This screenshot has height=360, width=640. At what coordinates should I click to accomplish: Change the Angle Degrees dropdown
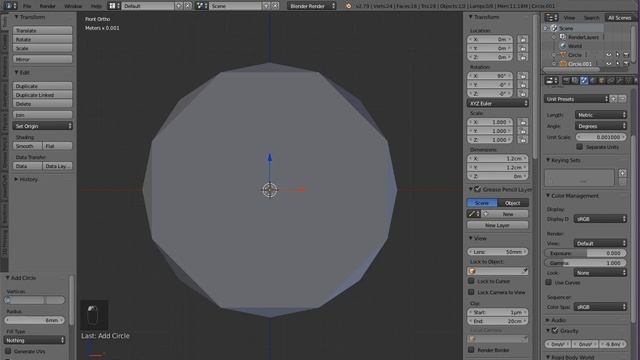tap(600, 126)
